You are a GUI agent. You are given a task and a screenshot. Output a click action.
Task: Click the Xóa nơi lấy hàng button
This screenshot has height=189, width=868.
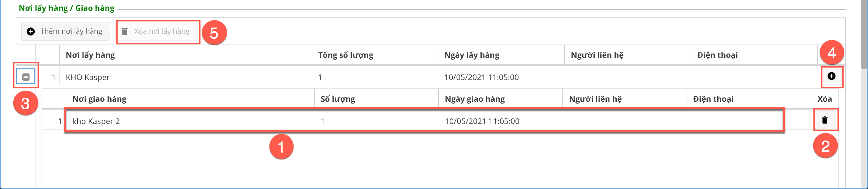point(157,32)
